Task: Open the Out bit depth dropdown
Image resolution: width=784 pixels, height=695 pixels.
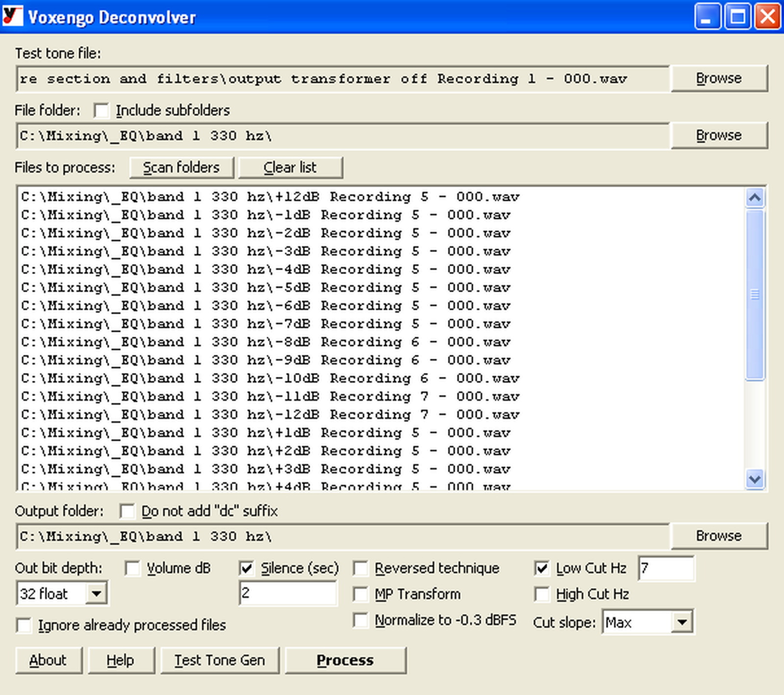Action: tap(96, 594)
